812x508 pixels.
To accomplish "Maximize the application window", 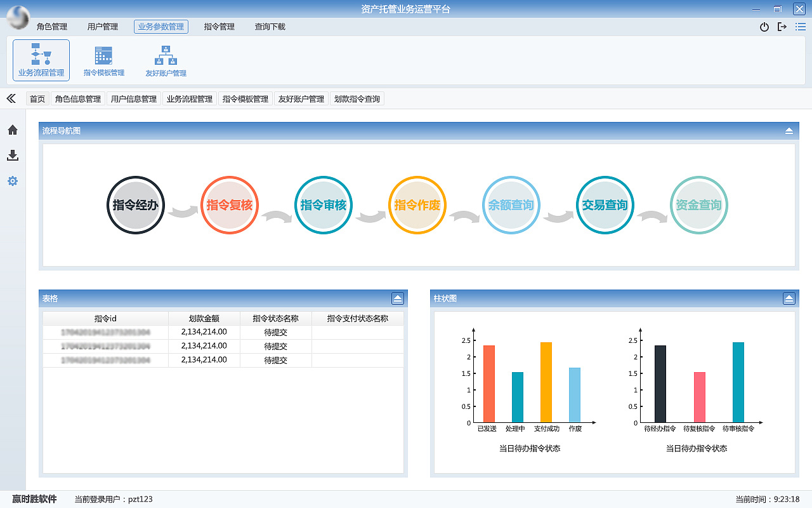I will tap(777, 9).
